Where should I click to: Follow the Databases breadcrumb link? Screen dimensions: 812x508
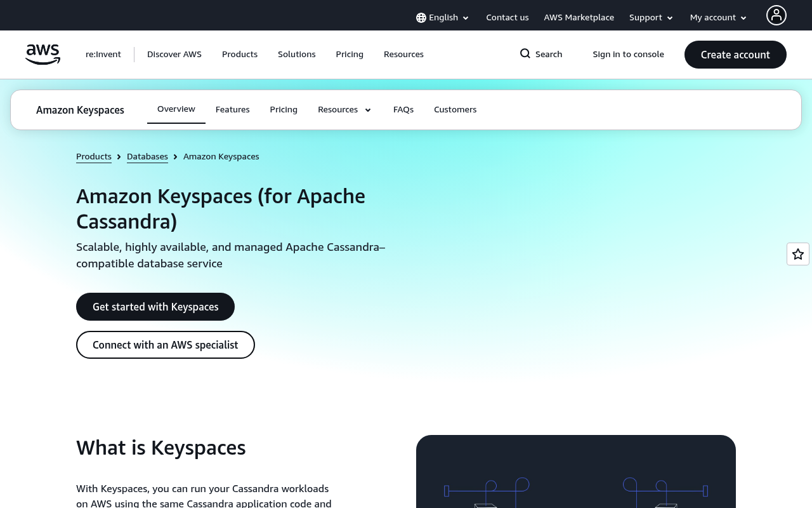tap(147, 156)
